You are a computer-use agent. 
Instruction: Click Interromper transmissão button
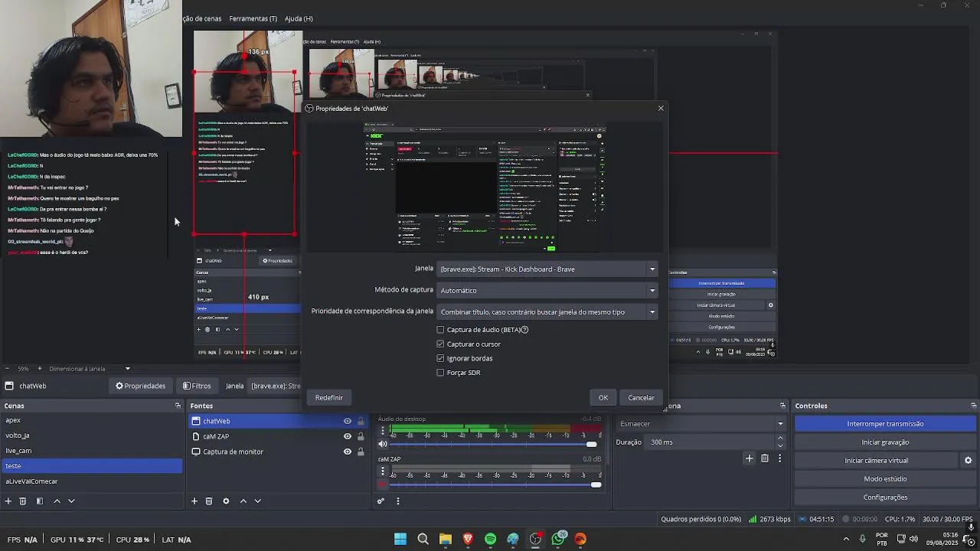click(885, 424)
